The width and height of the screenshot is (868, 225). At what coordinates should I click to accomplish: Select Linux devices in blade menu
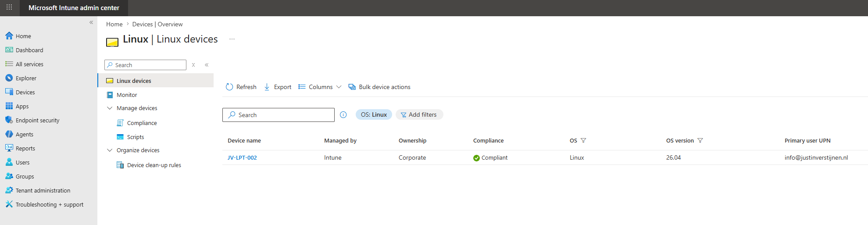[x=155, y=81]
